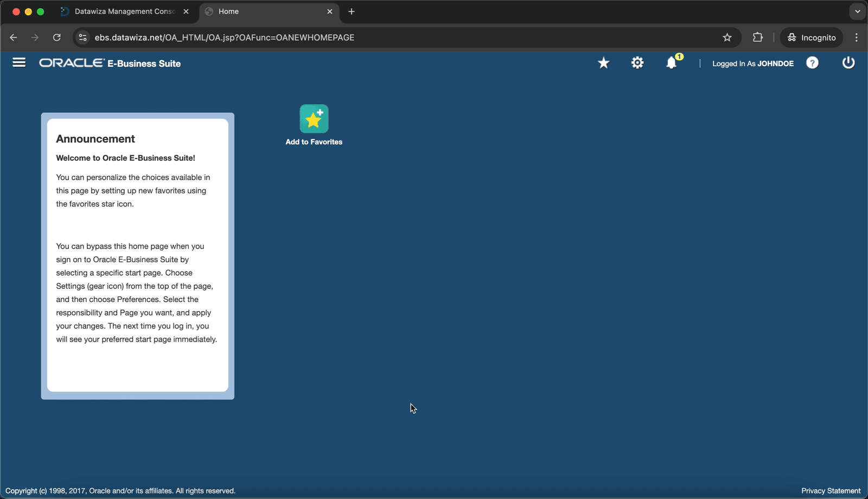868x499 pixels.
Task: View notifications via the bell icon
Action: (x=672, y=63)
